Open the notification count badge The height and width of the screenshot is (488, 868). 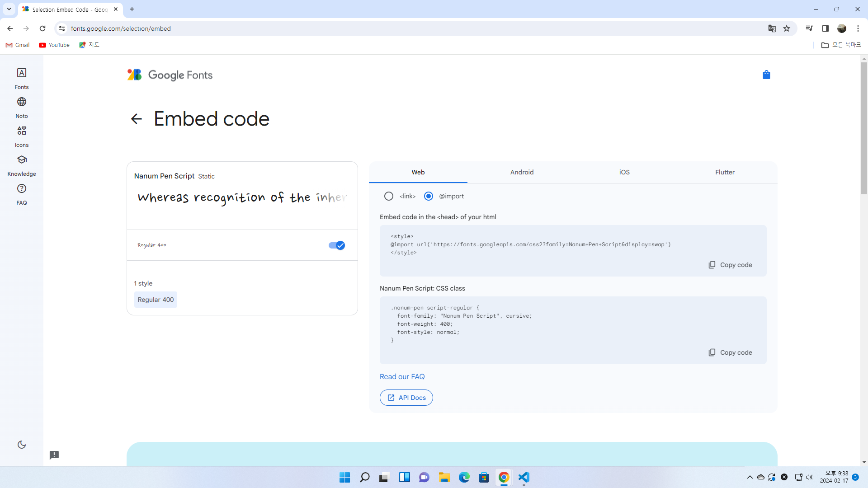pyautogui.click(x=855, y=477)
